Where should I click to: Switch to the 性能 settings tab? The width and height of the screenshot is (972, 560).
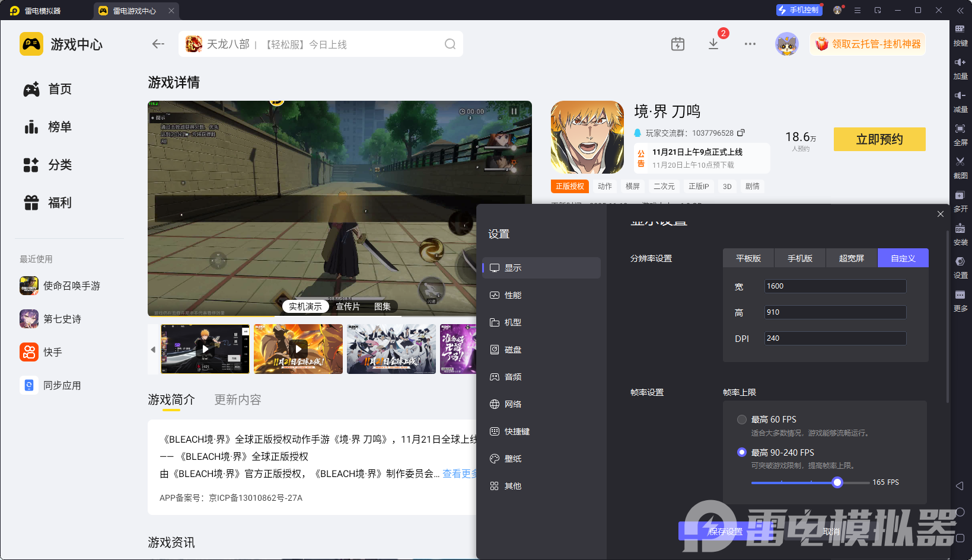[512, 295]
